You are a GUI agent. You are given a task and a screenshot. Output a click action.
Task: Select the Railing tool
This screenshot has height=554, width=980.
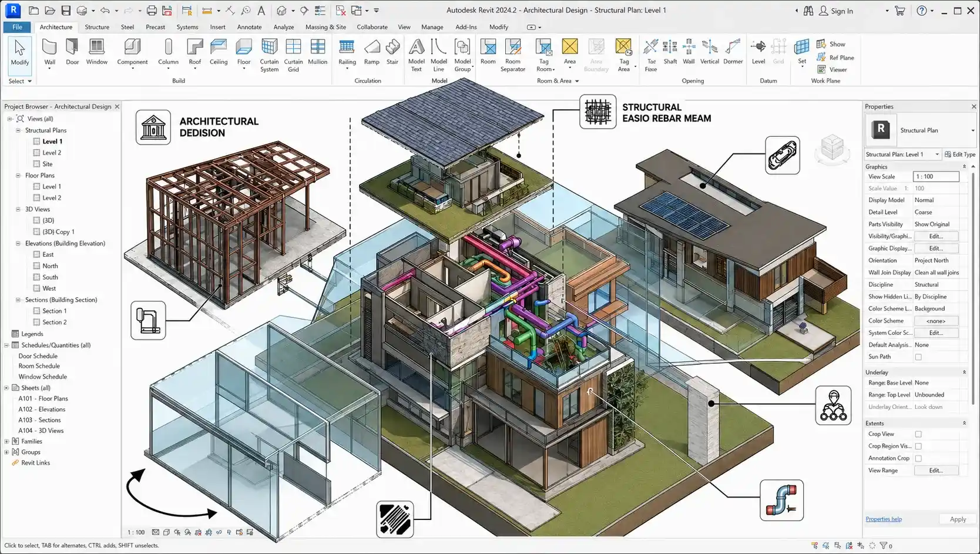click(347, 53)
